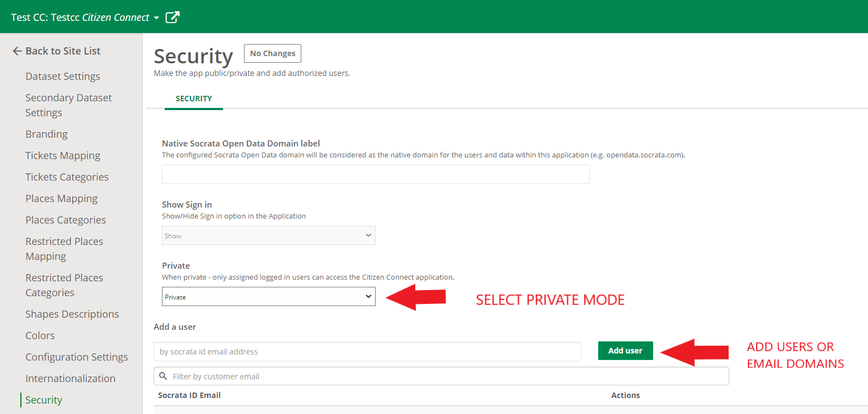Click the Native Socrata Open Data Domain label
868x414 pixels.
pos(241,144)
